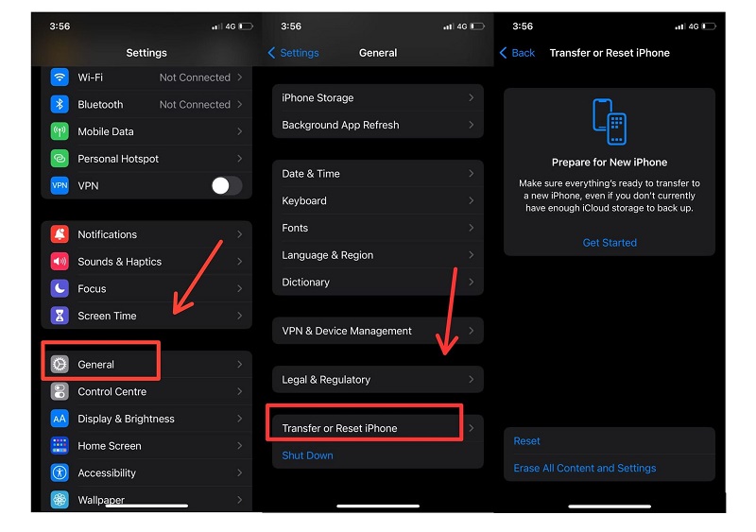Tap the Screen Time hourglass icon
This screenshot has height=532, width=756.
pos(60,316)
